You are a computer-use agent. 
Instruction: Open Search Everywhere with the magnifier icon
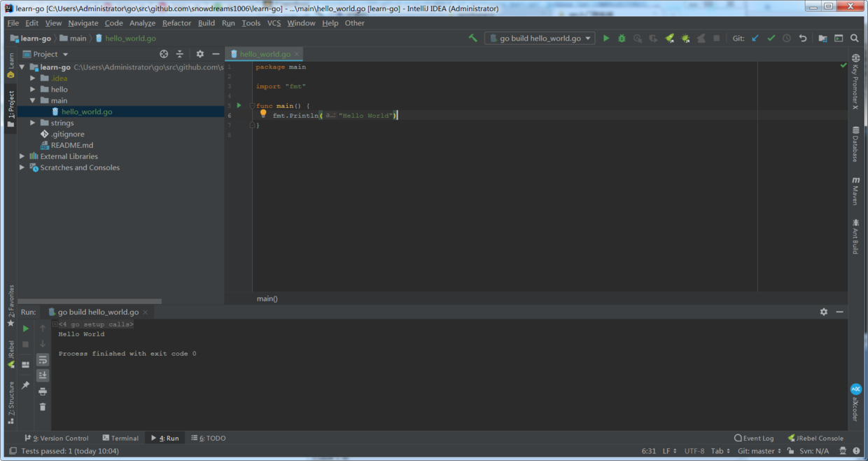point(854,38)
